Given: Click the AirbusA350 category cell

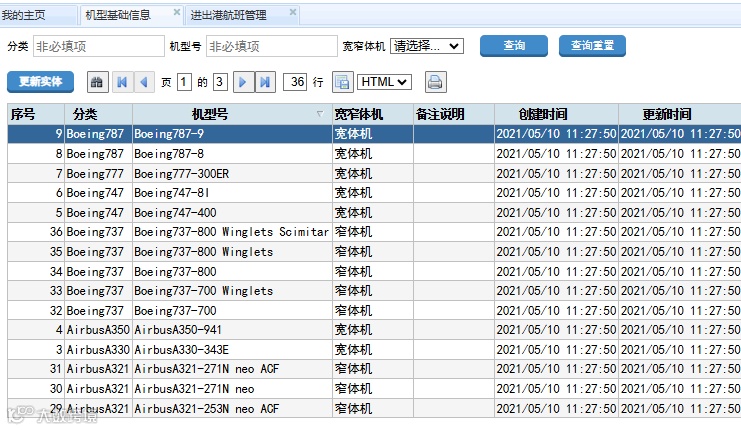Looking at the screenshot, I should 98,330.
